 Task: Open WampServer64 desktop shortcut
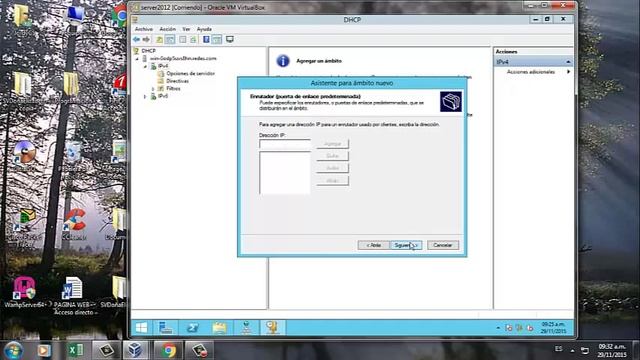(24, 292)
